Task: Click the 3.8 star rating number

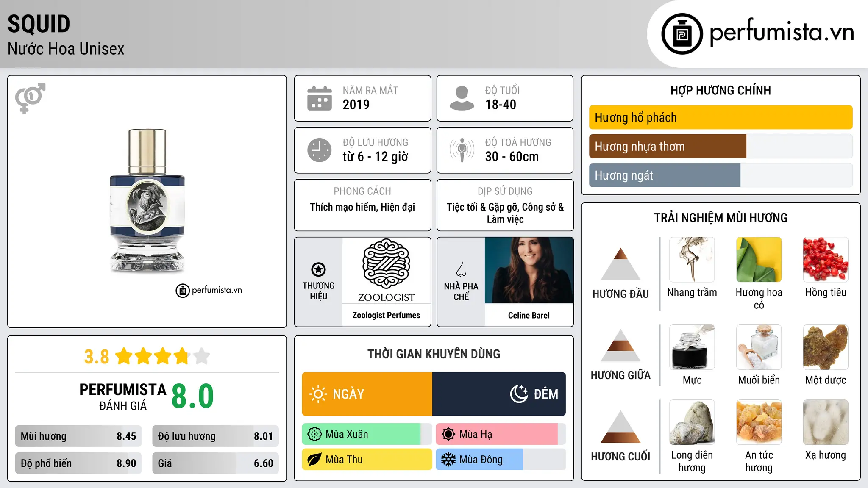Action: click(x=97, y=357)
